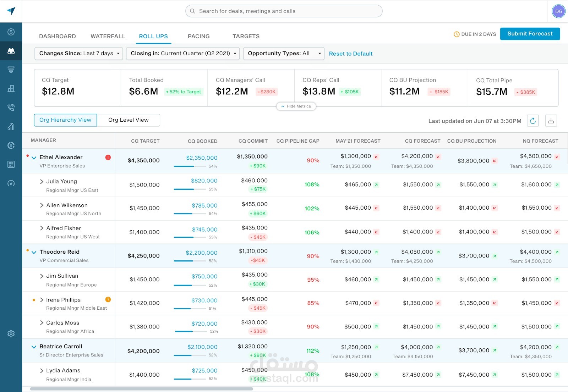Expand Alfred Fisher's row

click(x=42, y=228)
